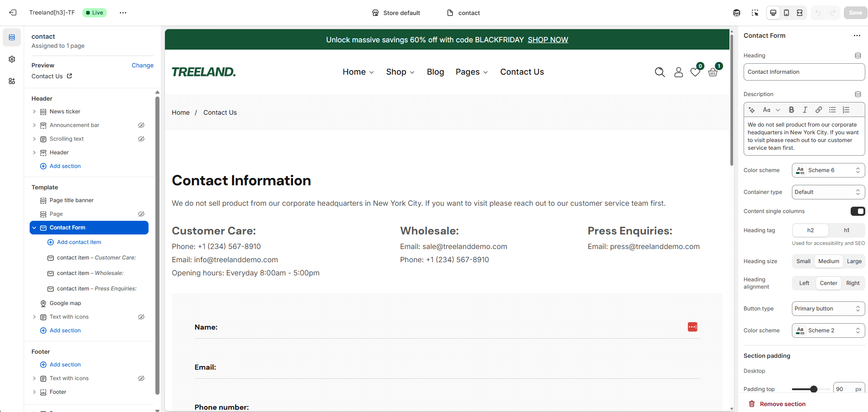The height and width of the screenshot is (412, 868).
Task: Click Remove section button
Action: click(777, 404)
